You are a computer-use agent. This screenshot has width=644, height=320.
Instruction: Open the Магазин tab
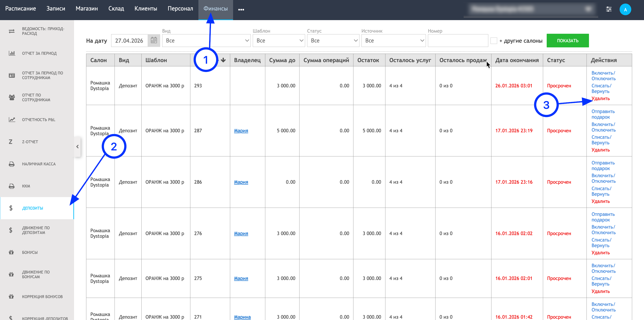[87, 8]
